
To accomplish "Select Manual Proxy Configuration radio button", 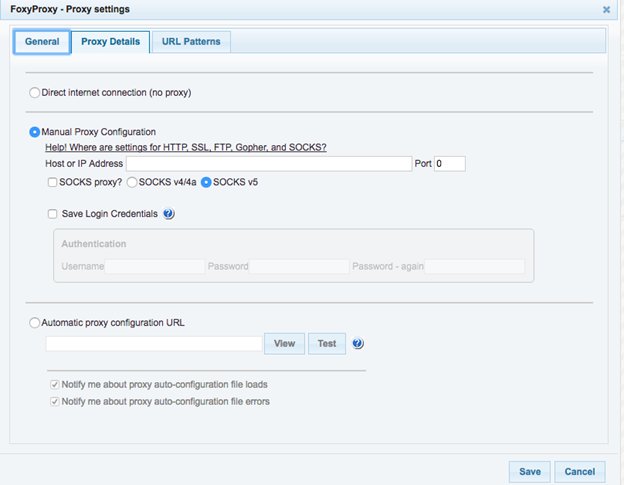I will (x=35, y=132).
